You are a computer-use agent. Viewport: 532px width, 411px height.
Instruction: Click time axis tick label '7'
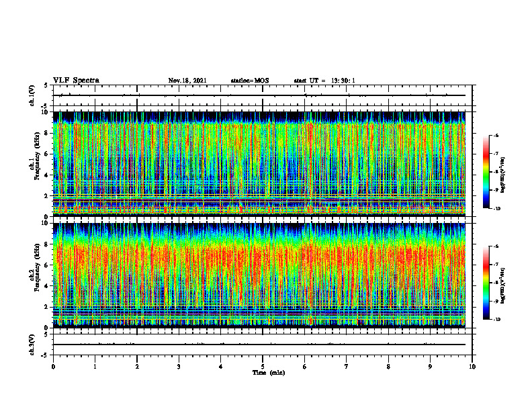tap(347, 367)
